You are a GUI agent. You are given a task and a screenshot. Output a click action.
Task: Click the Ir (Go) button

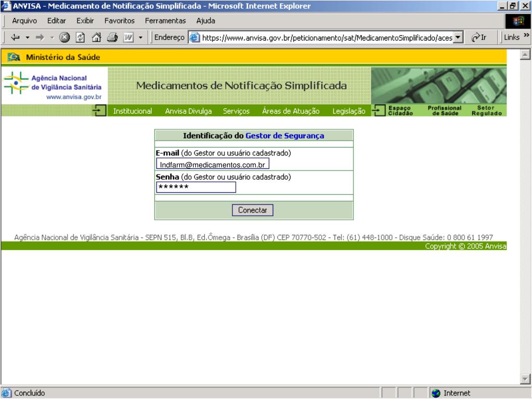[x=478, y=37]
